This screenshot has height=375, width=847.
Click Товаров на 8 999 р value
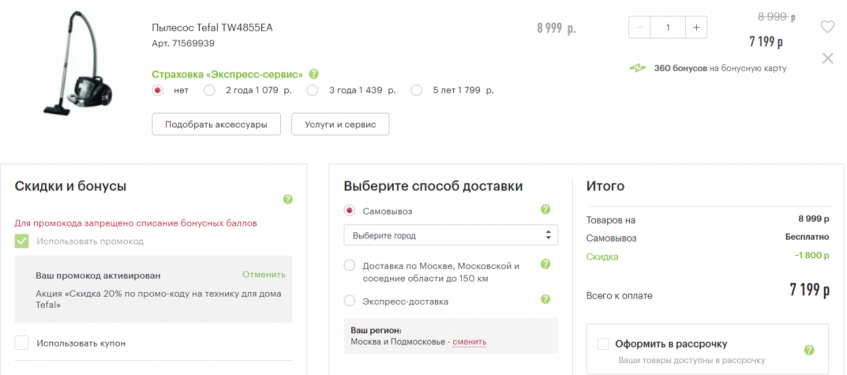click(814, 219)
